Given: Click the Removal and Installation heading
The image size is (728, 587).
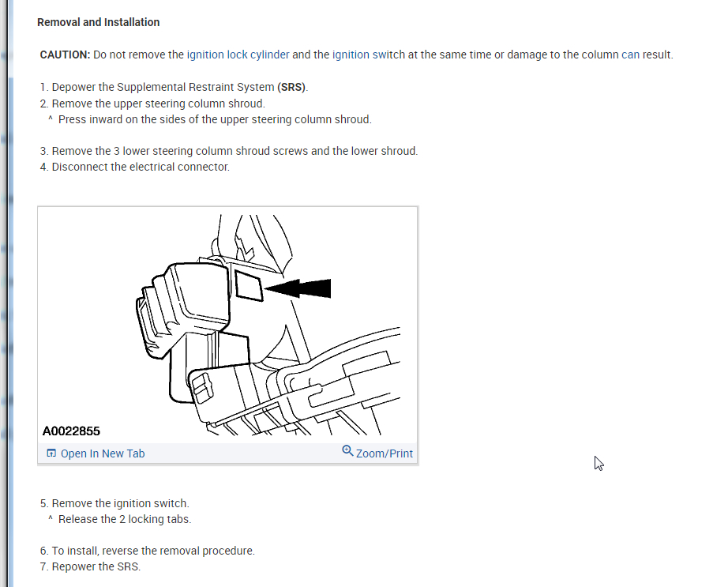Looking at the screenshot, I should (x=99, y=22).
